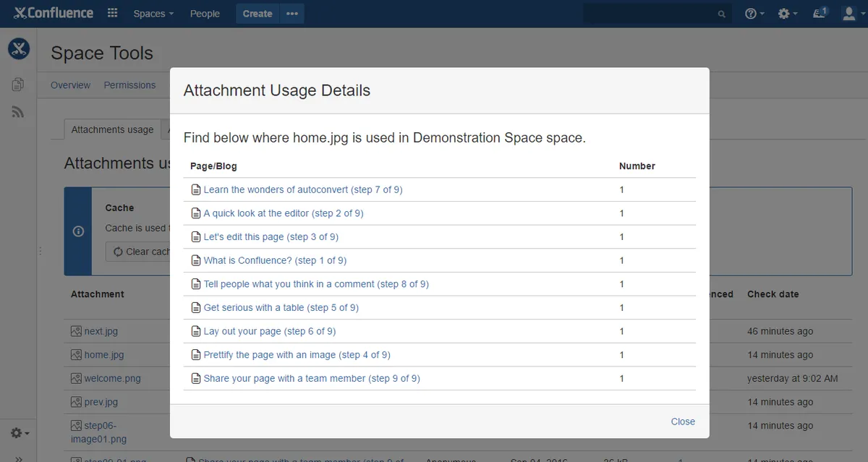Open 'Share your page with a team member'

click(312, 378)
